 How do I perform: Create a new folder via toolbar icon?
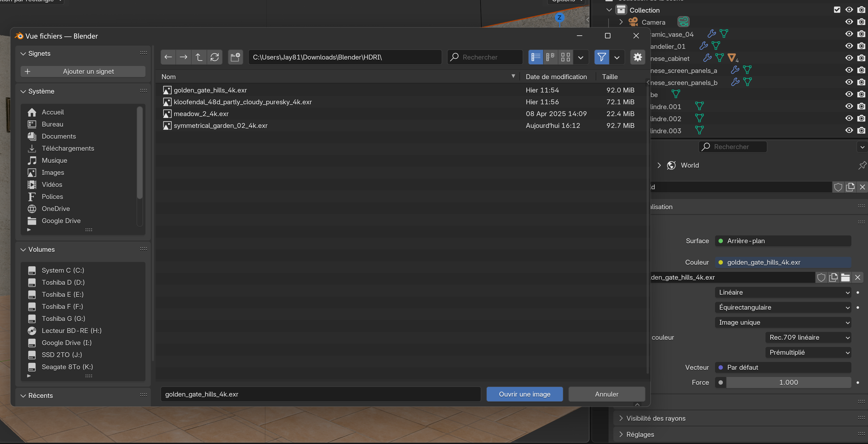[235, 57]
